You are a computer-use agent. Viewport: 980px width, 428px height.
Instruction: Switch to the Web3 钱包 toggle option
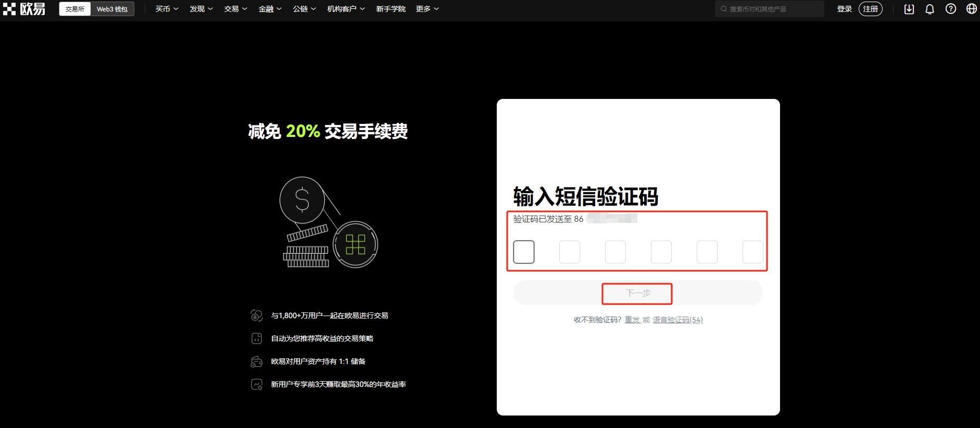(x=112, y=9)
